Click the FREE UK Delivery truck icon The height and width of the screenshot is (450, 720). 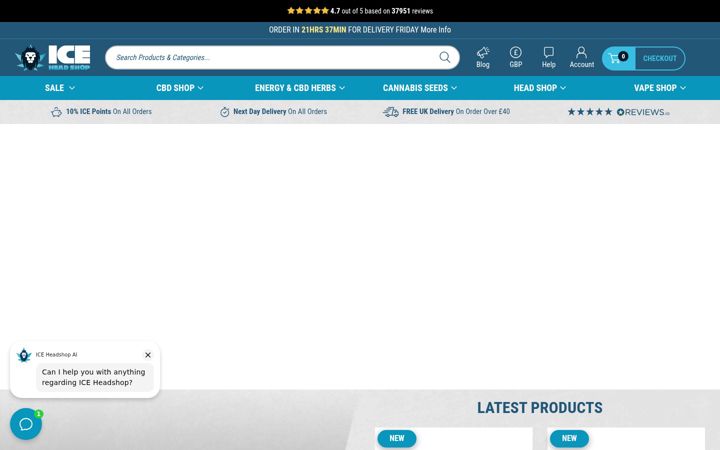pyautogui.click(x=391, y=112)
